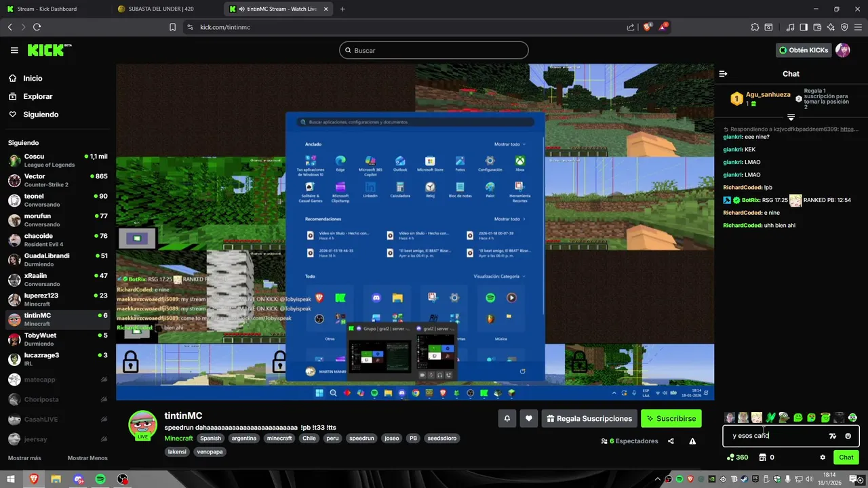Image resolution: width=868 pixels, height=488 pixels.
Task: Open the browser media control music icon
Action: tap(790, 27)
